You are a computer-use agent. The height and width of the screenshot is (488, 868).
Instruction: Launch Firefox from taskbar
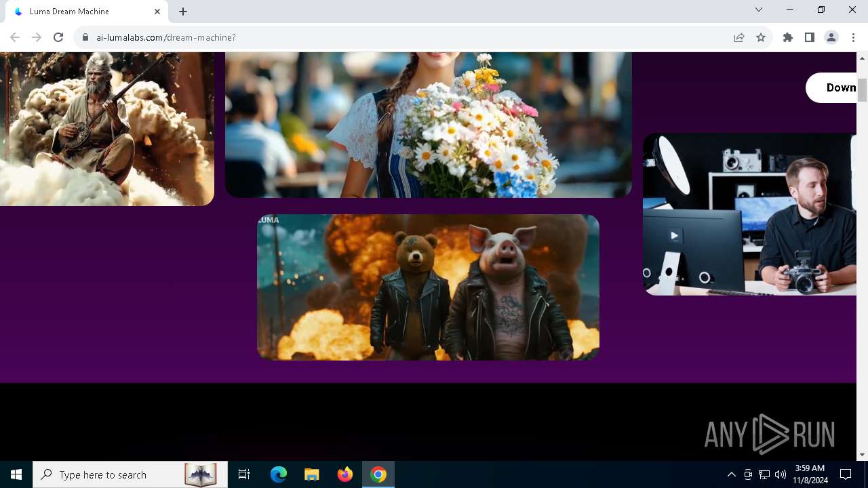tap(345, 474)
